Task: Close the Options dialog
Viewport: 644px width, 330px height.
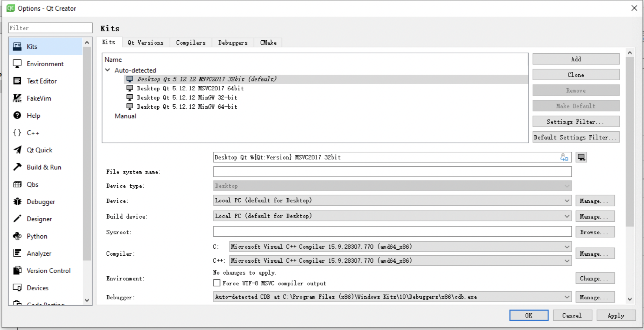Action: point(634,8)
